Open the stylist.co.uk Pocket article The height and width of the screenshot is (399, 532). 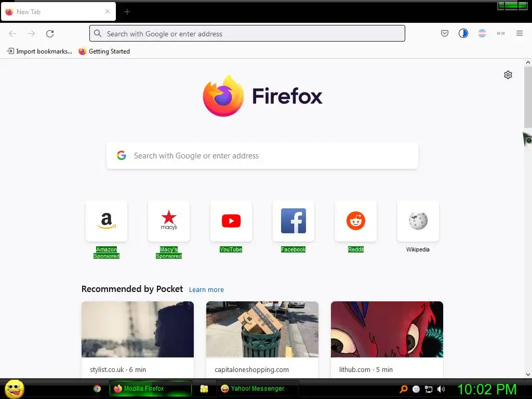pyautogui.click(x=137, y=339)
